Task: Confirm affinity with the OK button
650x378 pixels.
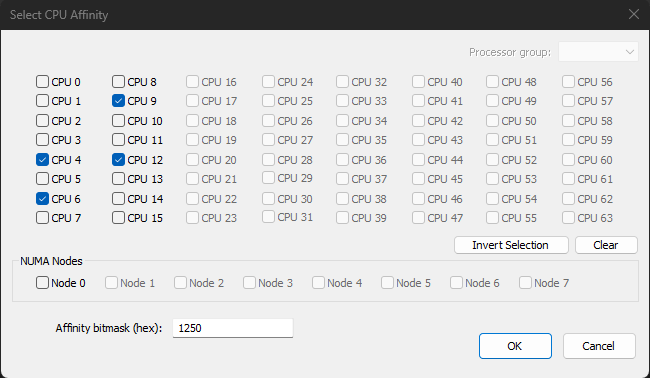Action: coord(515,346)
